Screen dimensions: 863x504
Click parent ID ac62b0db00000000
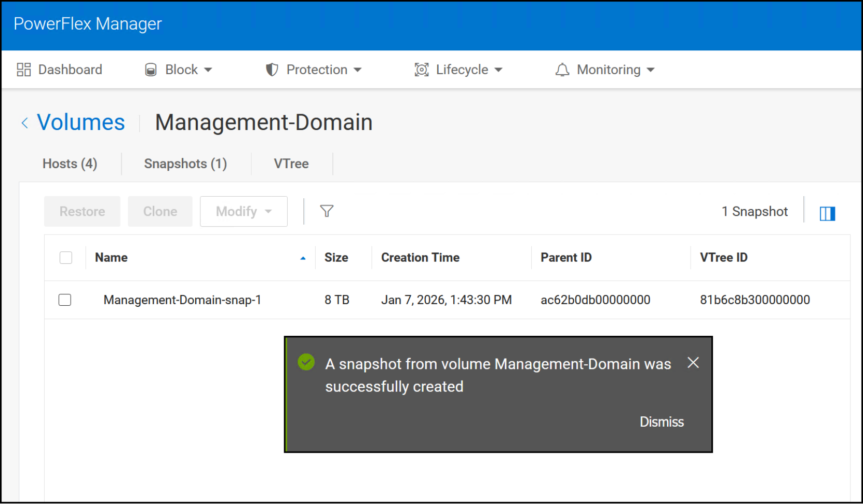click(596, 300)
